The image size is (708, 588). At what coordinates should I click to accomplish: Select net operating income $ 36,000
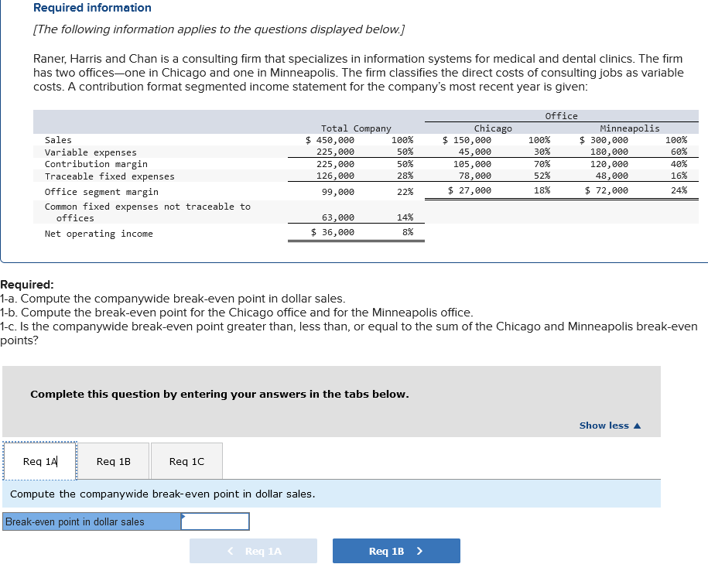tap(333, 232)
